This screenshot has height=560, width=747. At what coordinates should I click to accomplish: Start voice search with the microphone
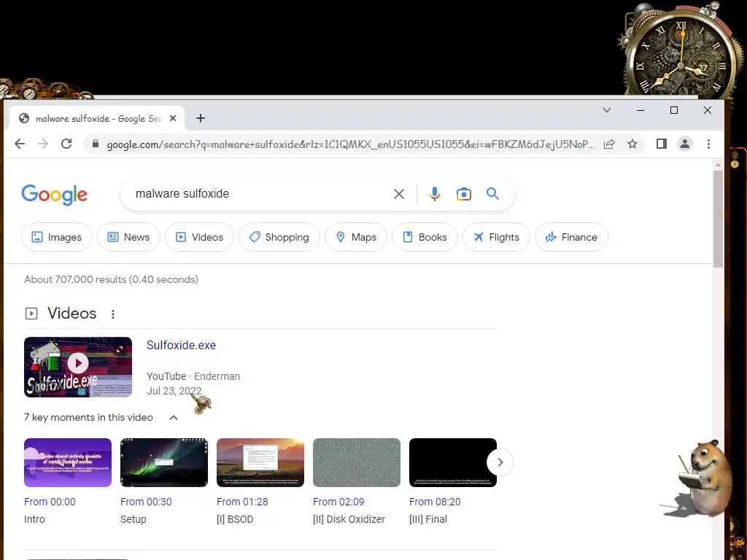click(x=435, y=194)
